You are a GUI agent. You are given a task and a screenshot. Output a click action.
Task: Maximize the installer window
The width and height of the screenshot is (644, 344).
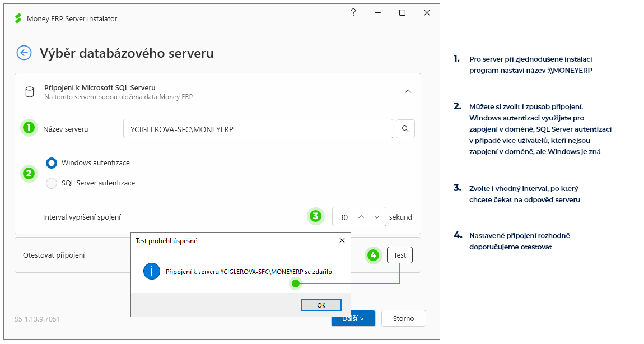click(x=403, y=13)
